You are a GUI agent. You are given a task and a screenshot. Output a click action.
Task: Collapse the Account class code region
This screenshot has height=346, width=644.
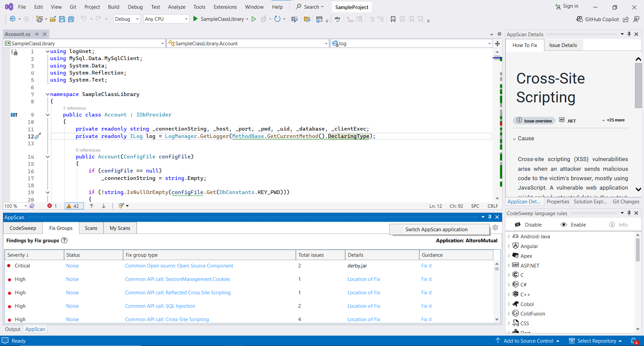tap(48, 115)
